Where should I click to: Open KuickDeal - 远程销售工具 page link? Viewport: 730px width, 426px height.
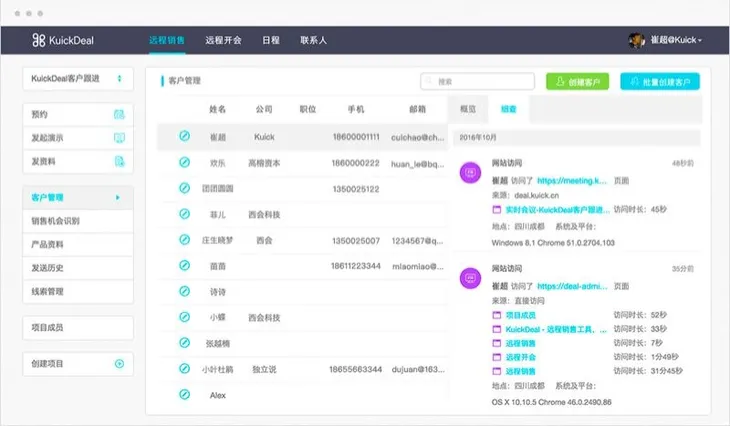click(556, 329)
